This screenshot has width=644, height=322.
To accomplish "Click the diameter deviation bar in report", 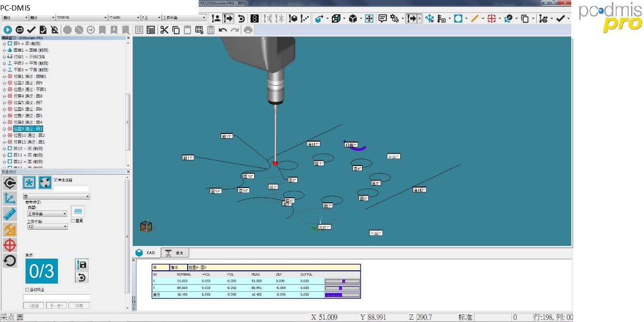I will 342,295.
